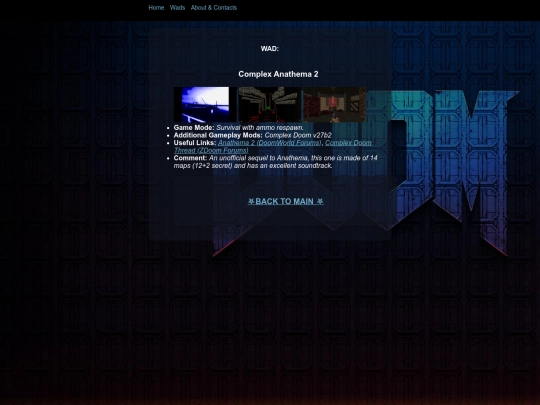Click the WAD: label text

pyautogui.click(x=270, y=49)
